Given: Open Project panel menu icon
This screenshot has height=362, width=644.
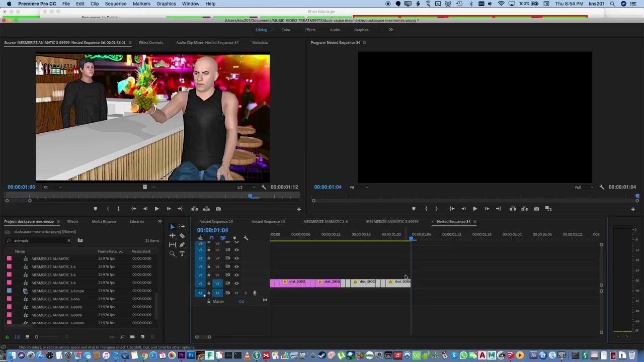Looking at the screenshot, I should pyautogui.click(x=58, y=222).
